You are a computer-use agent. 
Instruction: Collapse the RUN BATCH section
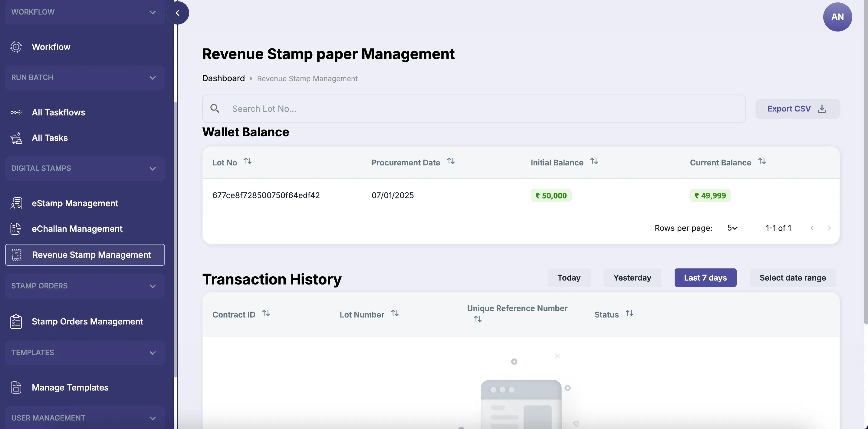[85, 78]
